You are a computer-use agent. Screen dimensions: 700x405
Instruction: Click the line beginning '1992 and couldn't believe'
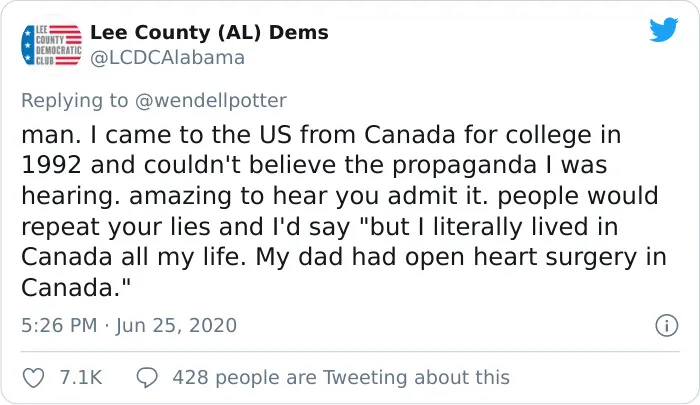[x=314, y=165]
